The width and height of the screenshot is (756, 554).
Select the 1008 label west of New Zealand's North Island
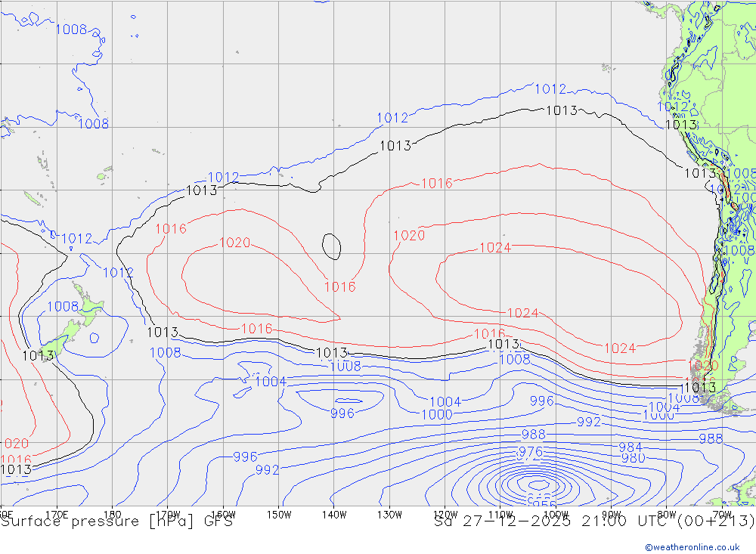(63, 306)
